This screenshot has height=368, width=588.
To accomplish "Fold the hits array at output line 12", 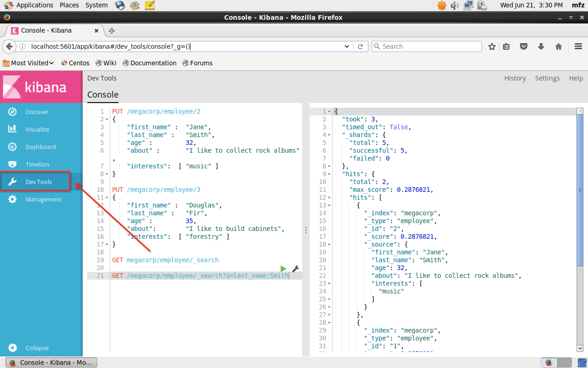I will [x=329, y=197].
